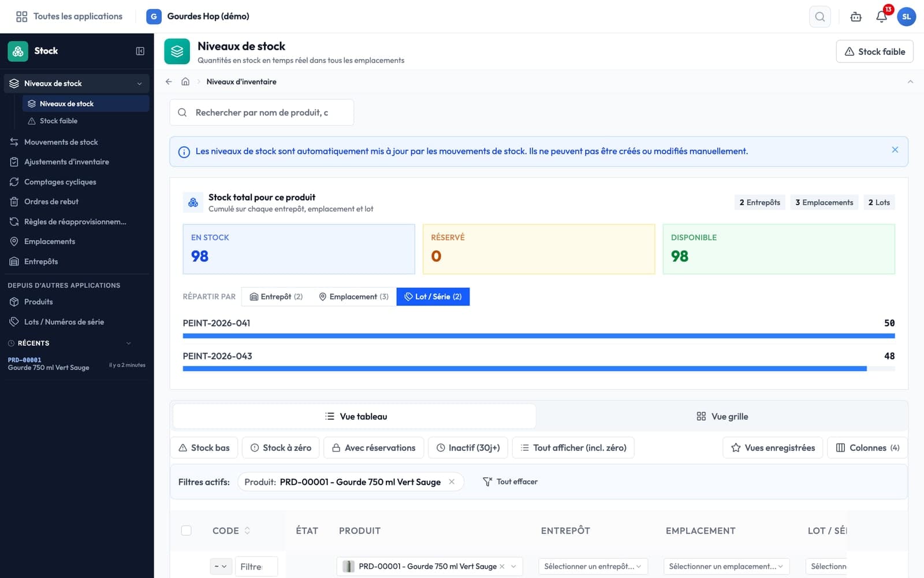The height and width of the screenshot is (578, 924).
Task: Dismiss the blue info banner
Action: point(895,150)
